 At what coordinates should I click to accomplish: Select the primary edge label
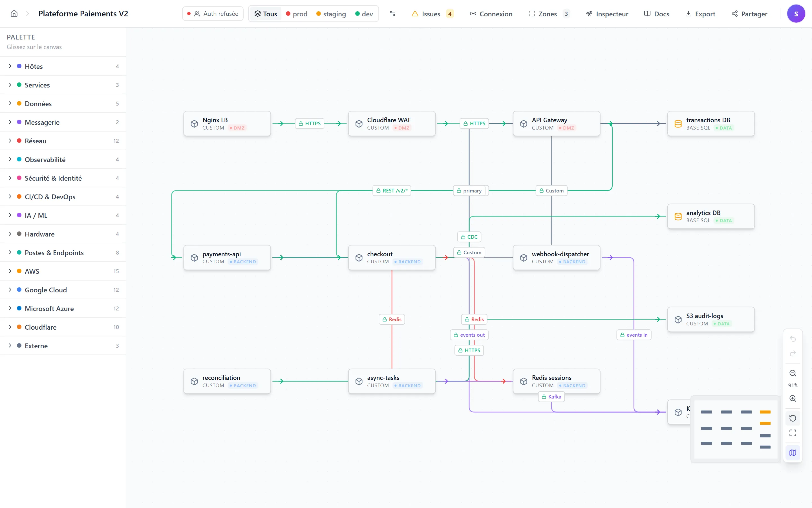[x=469, y=190]
